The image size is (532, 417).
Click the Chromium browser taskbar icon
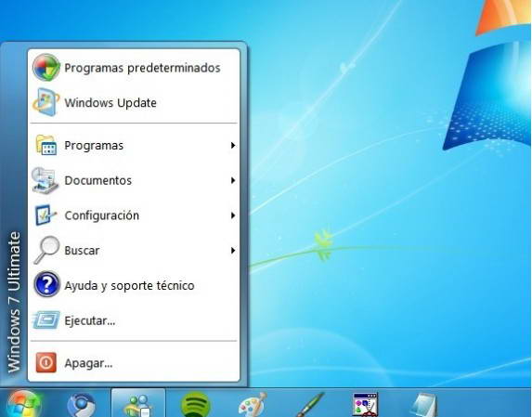pos(82,405)
